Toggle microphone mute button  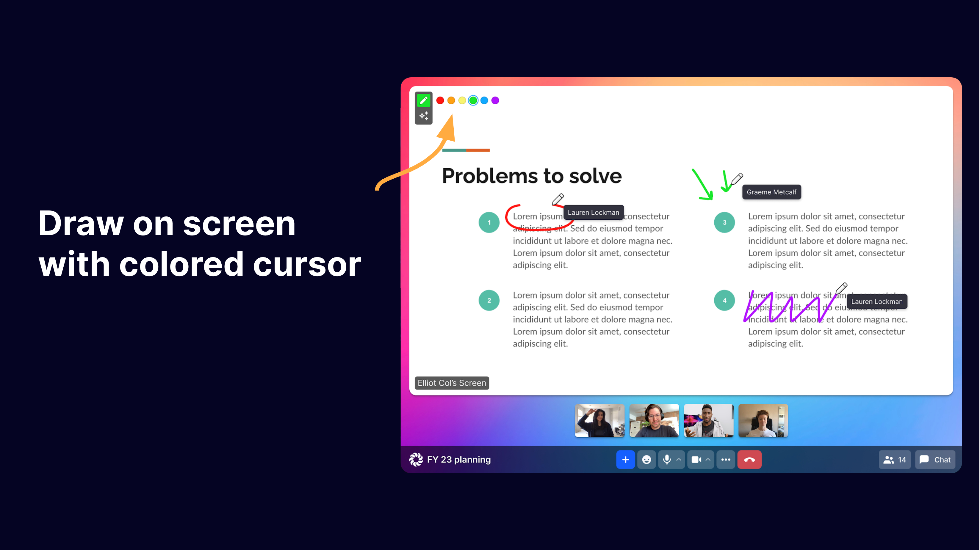pos(666,459)
